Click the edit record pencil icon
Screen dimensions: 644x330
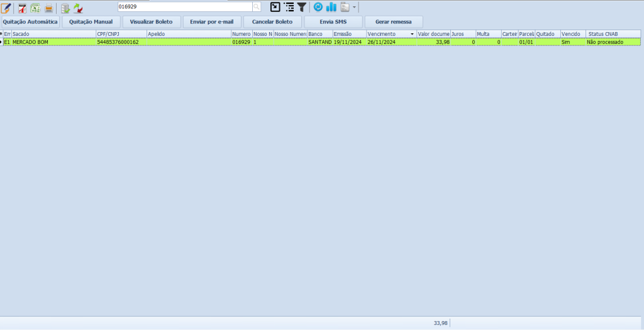tap(6, 8)
